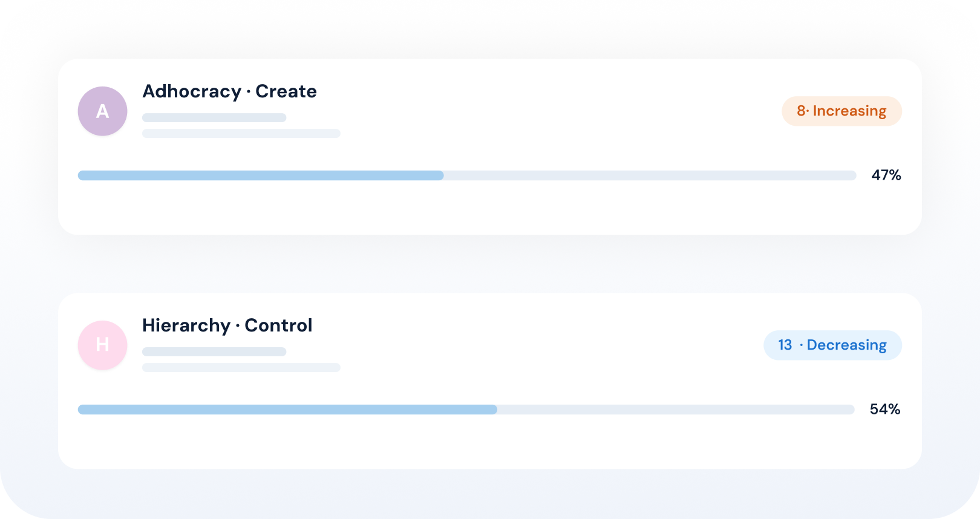The height and width of the screenshot is (519, 980).
Task: Click the filled part of Adhocracy progress bar
Action: 261,175
